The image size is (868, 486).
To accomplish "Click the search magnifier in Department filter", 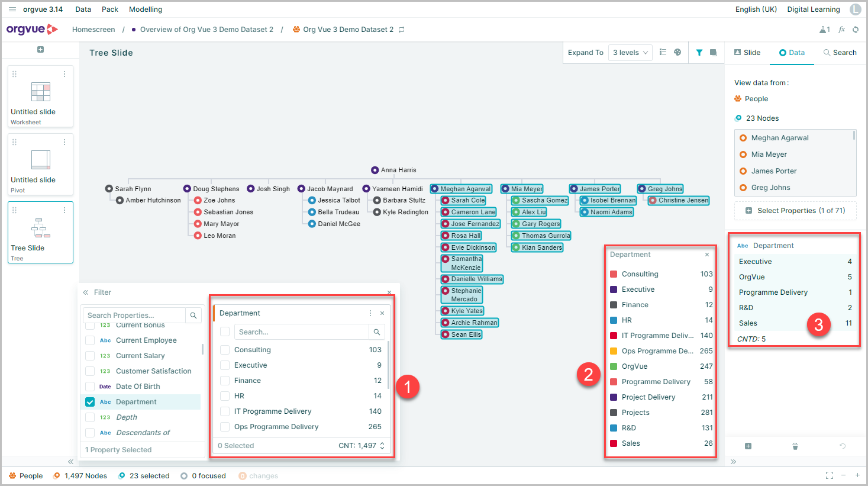I will click(377, 332).
